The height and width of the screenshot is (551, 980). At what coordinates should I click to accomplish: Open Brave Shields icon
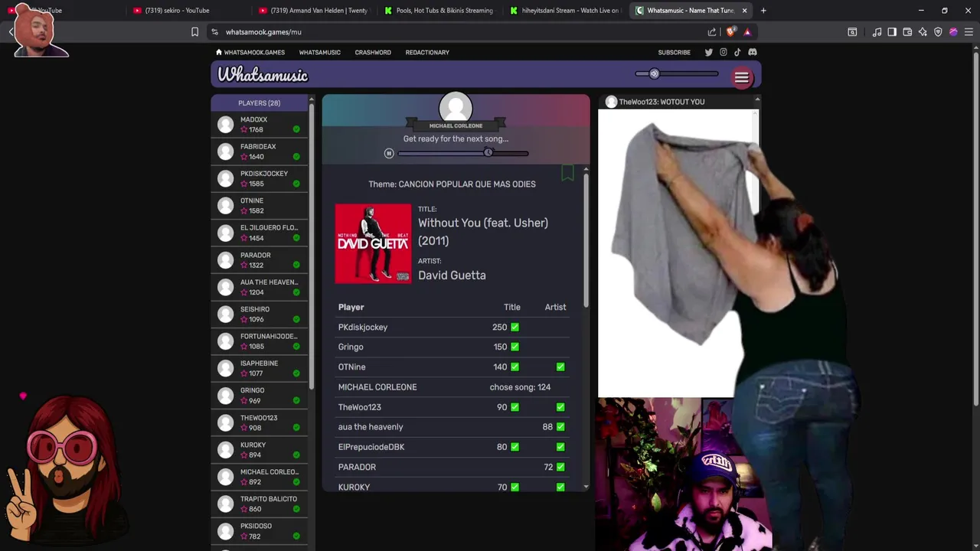(x=730, y=32)
